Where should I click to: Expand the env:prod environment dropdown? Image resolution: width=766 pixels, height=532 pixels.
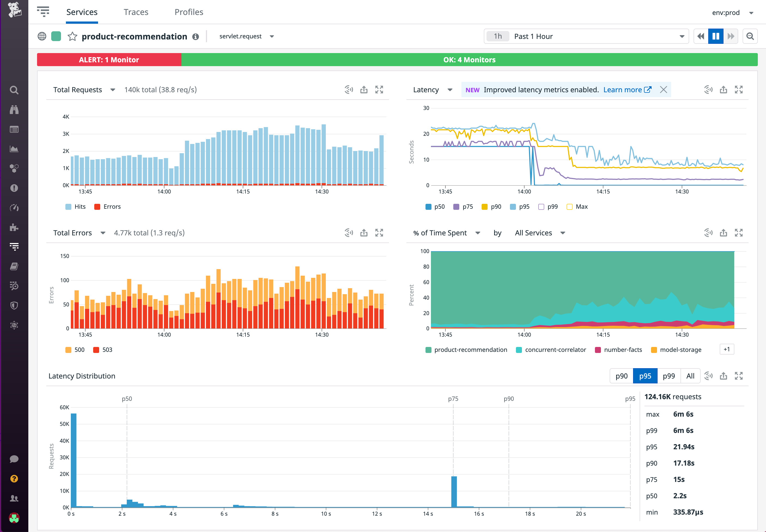click(734, 13)
